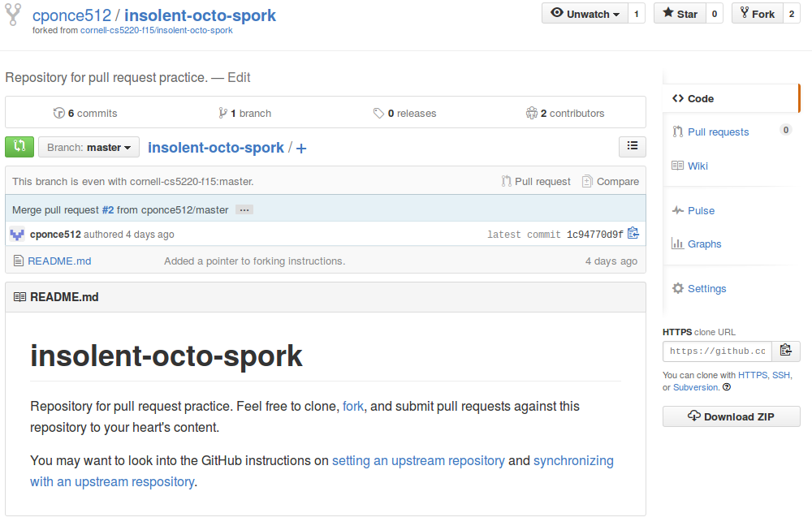The image size is (812, 526).
Task: Open the Branch: master dropdown
Action: (89, 147)
